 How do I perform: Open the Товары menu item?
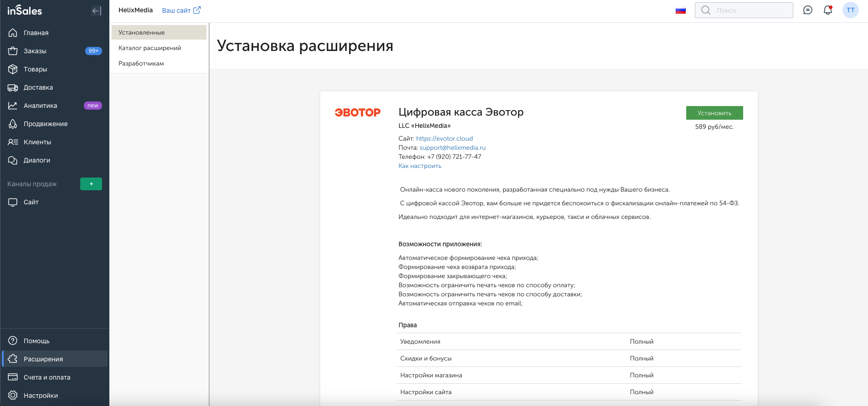[x=55, y=69]
